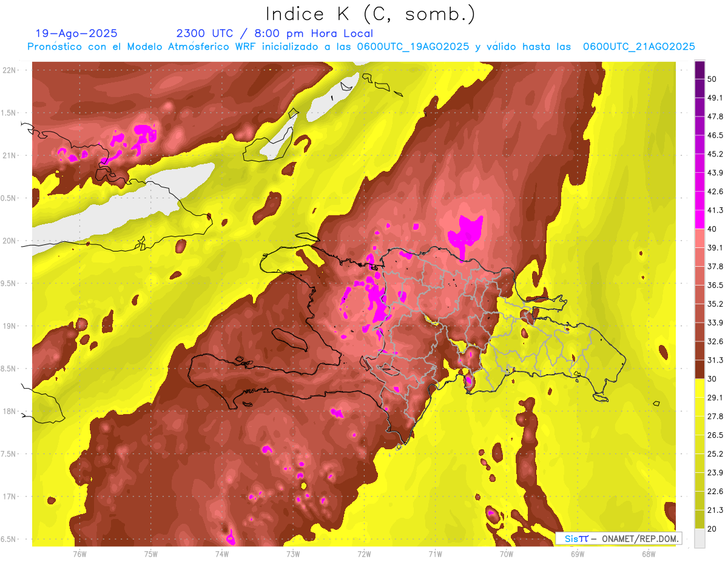Select the legend value '21.3'
728x562 pixels.
715,510
